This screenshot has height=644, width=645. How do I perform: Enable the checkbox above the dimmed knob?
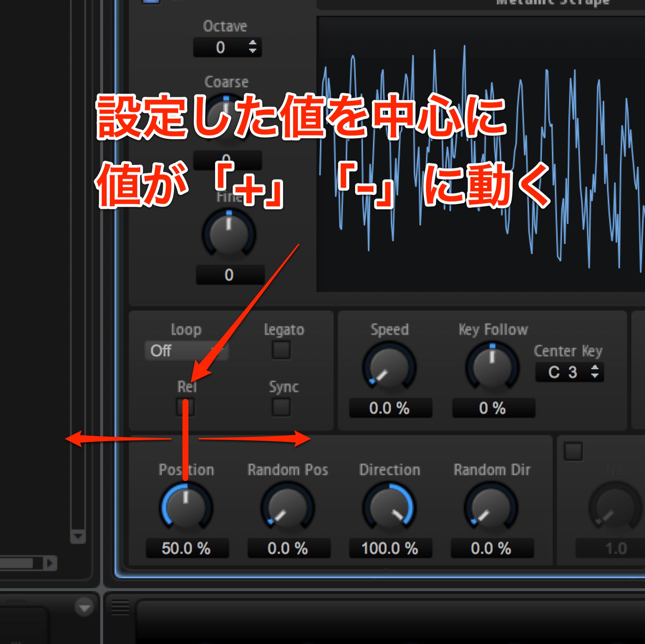(573, 452)
